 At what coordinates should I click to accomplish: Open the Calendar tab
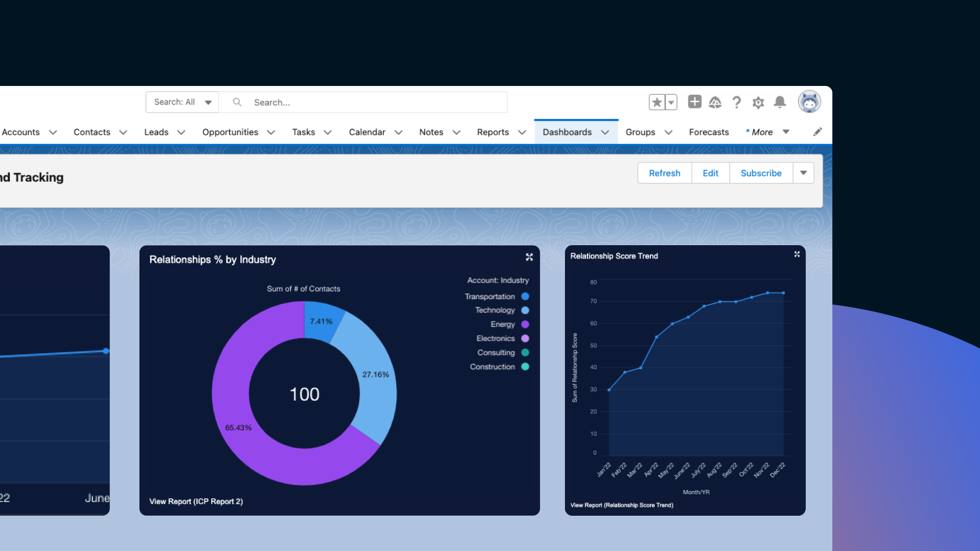click(x=367, y=132)
